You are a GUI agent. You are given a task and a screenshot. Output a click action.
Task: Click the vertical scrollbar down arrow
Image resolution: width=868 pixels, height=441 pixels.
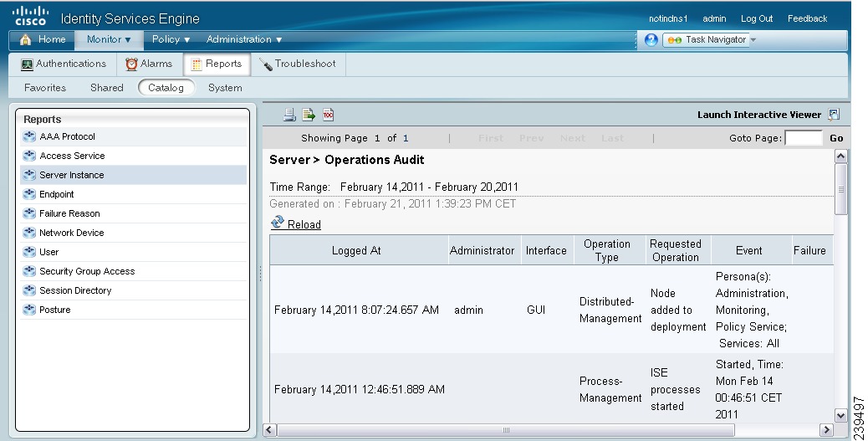[840, 416]
